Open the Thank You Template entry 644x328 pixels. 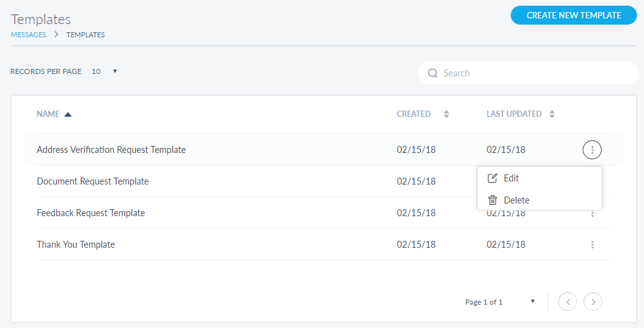click(76, 245)
